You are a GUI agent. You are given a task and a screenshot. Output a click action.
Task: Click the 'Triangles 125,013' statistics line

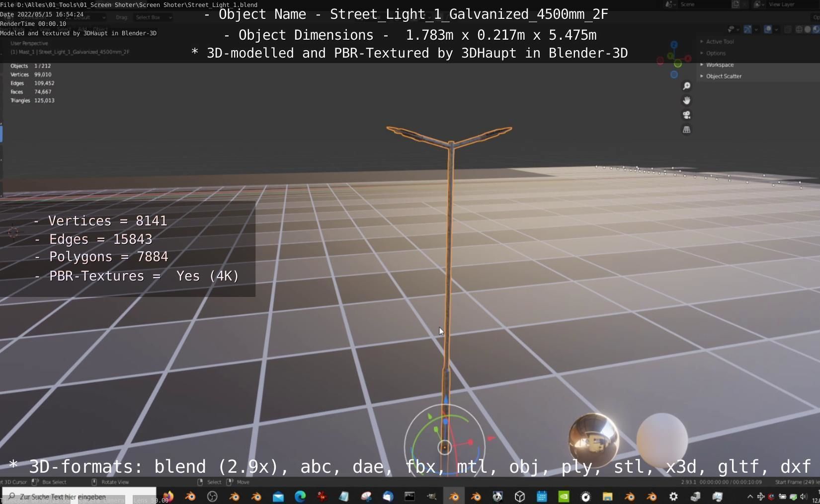32,100
